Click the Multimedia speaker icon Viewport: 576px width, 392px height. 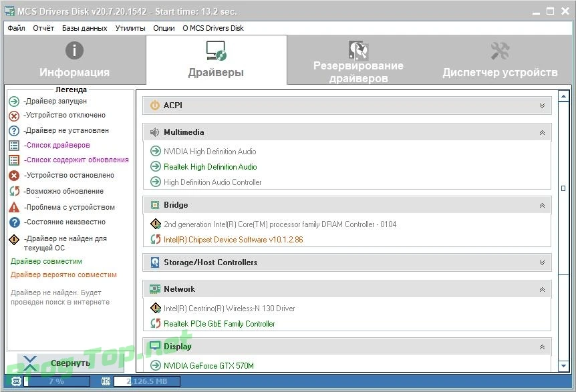click(154, 132)
